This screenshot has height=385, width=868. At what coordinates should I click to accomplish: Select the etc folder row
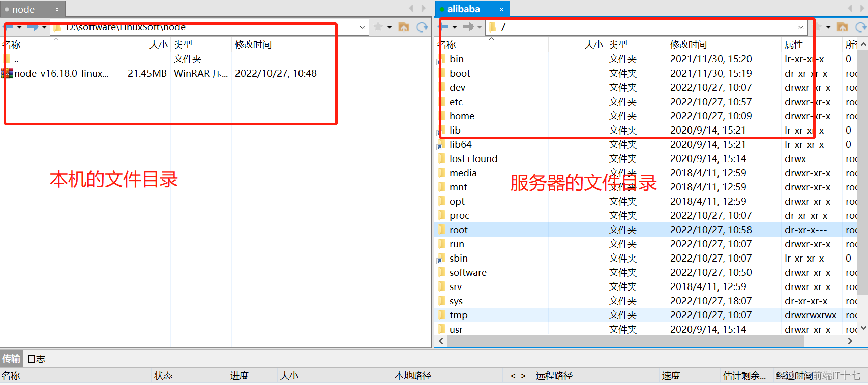(x=646, y=102)
